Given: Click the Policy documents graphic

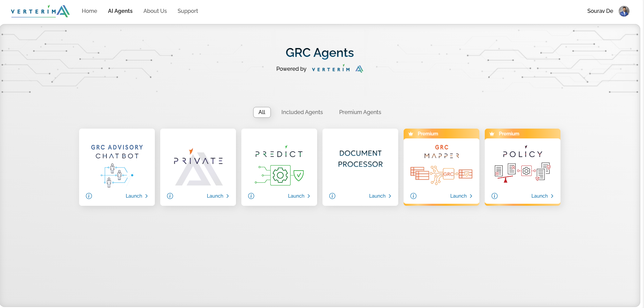Looking at the screenshot, I should [523, 173].
